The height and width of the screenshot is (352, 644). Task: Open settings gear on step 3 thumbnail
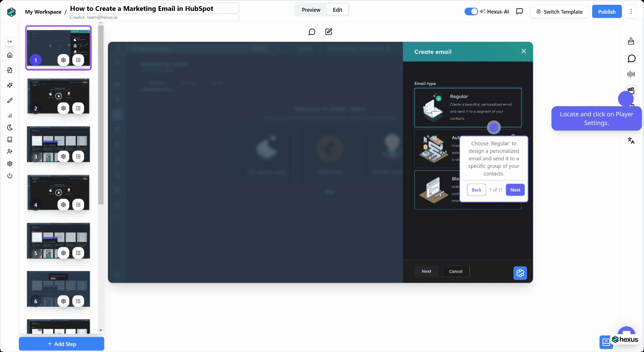coord(64,156)
